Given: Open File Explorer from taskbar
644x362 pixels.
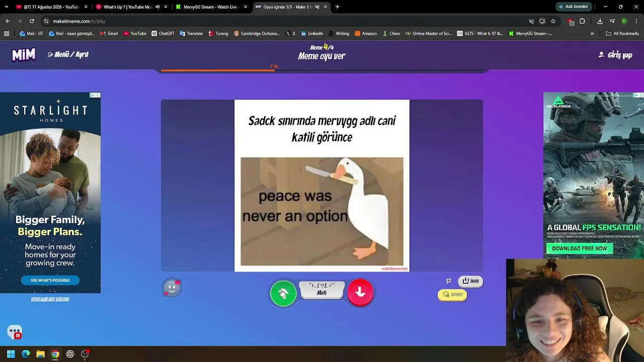Looking at the screenshot, I should 41,354.
